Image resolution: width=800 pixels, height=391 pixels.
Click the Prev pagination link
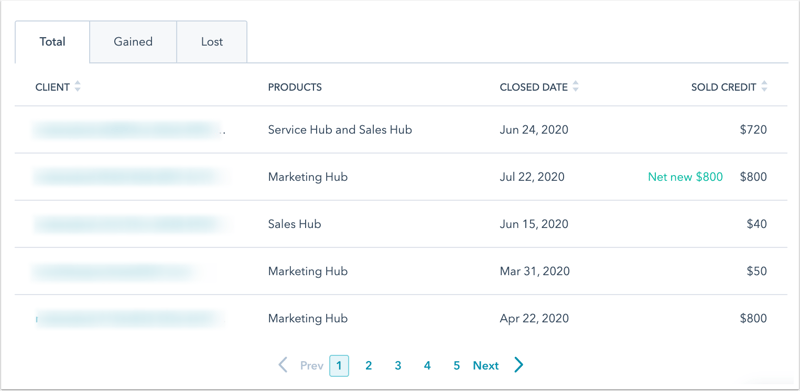coord(312,365)
